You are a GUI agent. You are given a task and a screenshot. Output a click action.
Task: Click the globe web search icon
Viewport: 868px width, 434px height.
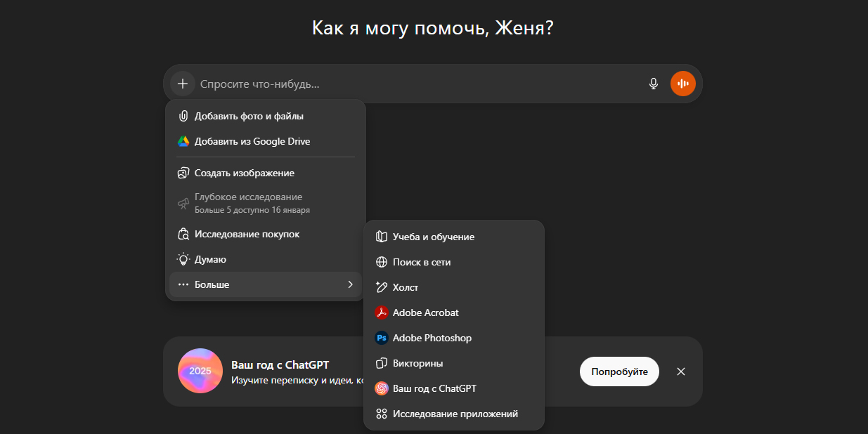[x=382, y=262]
